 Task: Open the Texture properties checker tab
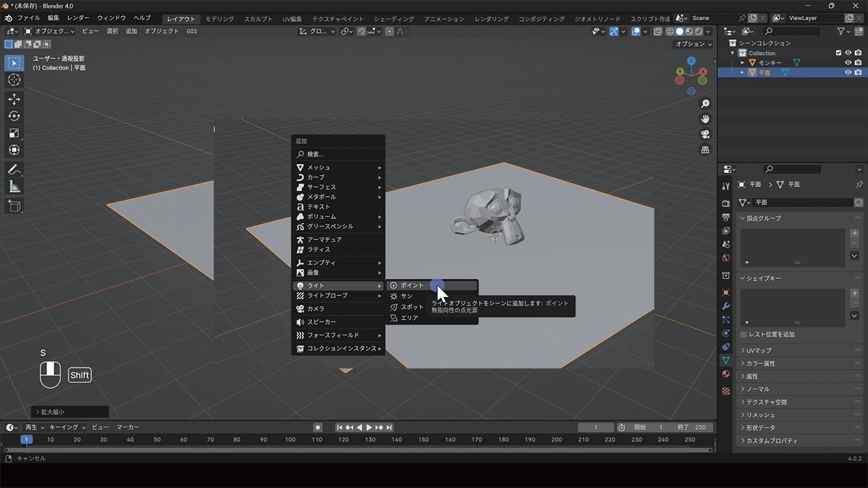coord(726,391)
